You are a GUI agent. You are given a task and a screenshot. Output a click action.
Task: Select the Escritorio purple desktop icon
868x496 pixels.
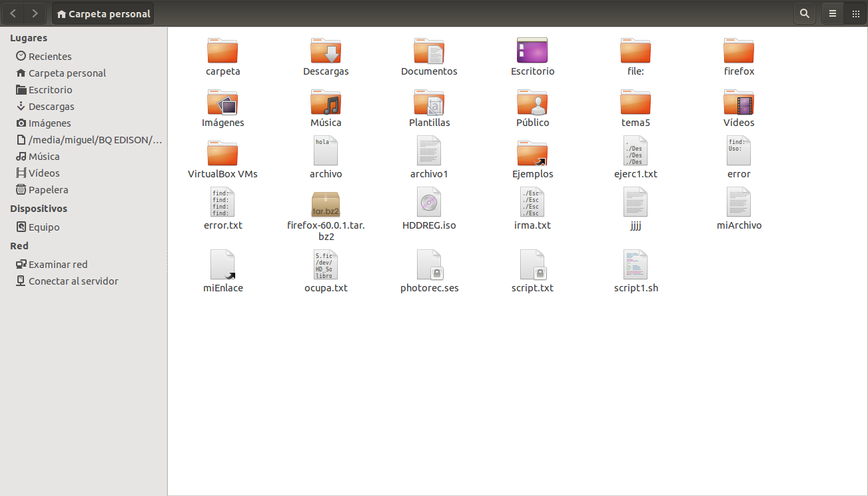tap(532, 51)
